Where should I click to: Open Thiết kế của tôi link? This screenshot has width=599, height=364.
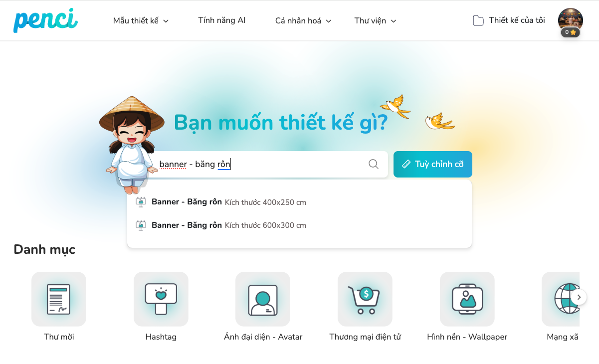coord(517,20)
